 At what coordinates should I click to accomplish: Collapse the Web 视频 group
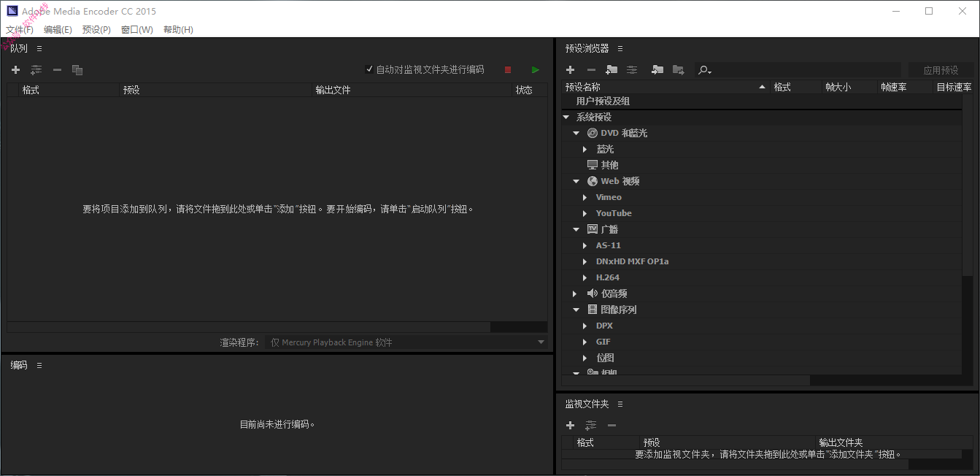tap(576, 182)
